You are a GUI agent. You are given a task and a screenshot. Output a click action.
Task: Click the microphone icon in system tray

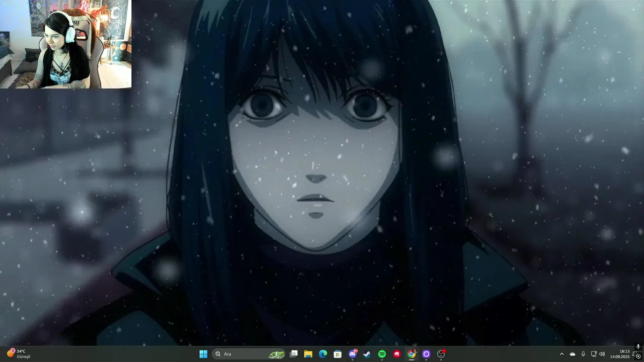[x=583, y=354]
